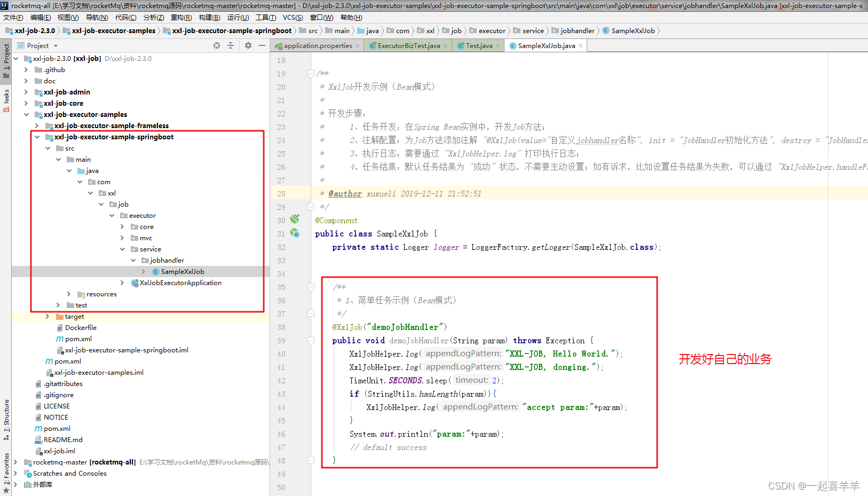868x496 pixels.
Task: Expand the 外部库 external libraries node
Action: (15, 484)
